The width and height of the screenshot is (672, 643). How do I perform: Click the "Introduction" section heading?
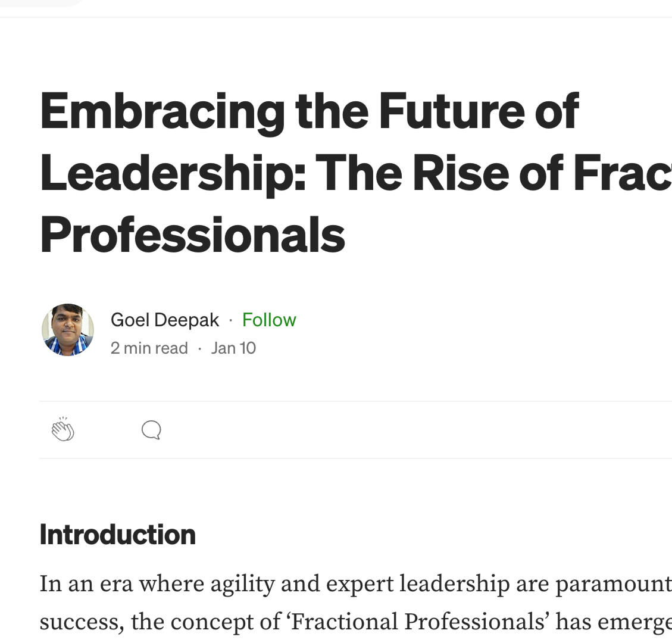tap(117, 534)
